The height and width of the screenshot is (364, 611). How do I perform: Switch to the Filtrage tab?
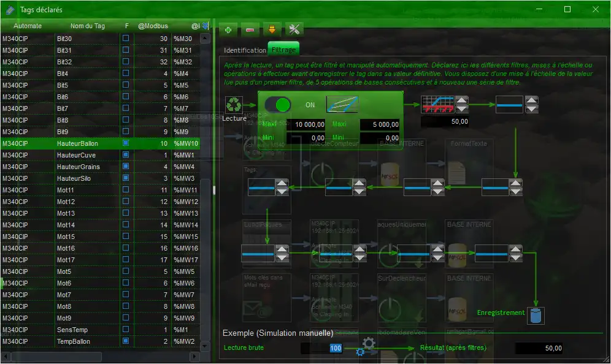click(283, 50)
